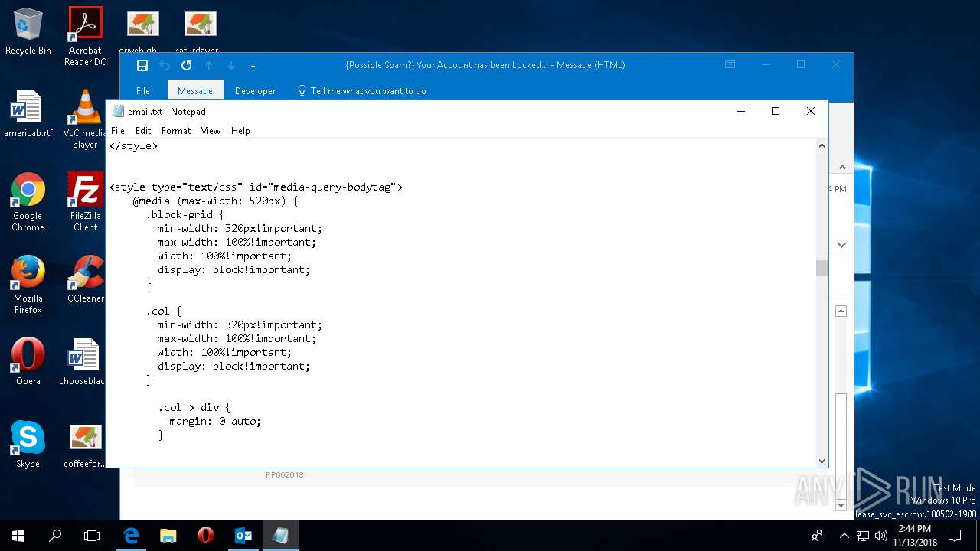Collapse Outlook ribbon with up chevron
The image size is (980, 551).
(x=841, y=167)
